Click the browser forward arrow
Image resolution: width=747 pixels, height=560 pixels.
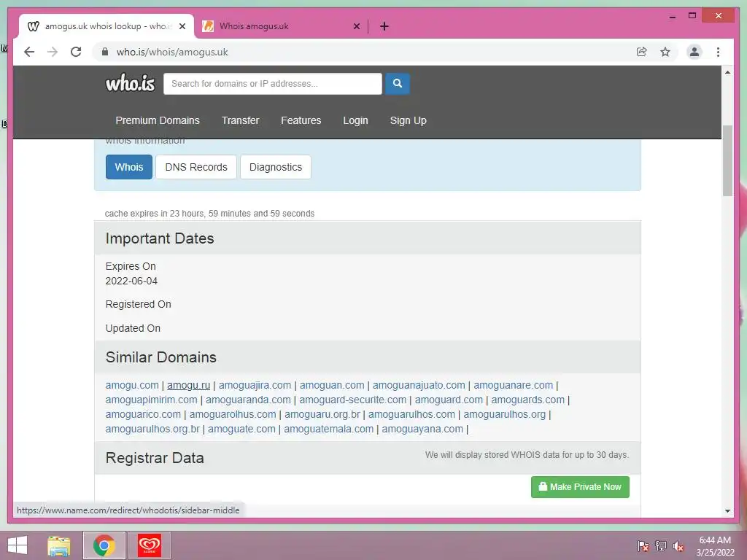53,52
